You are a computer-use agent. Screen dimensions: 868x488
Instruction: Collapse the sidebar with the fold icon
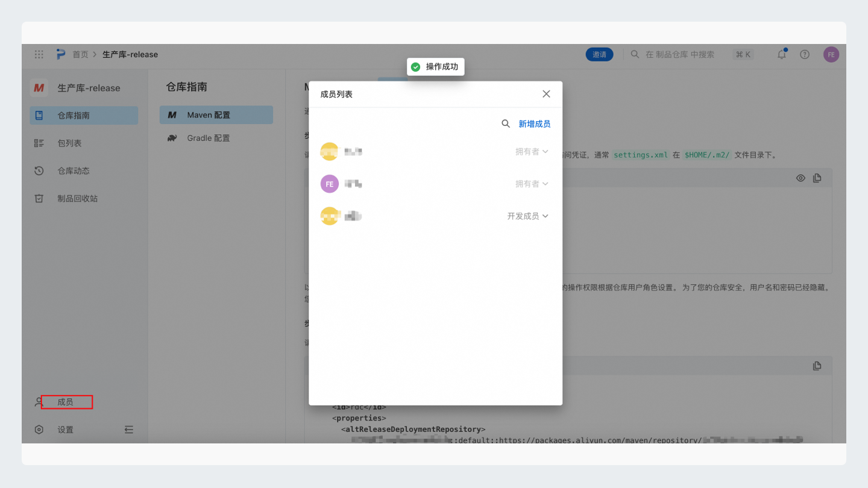pyautogui.click(x=129, y=430)
